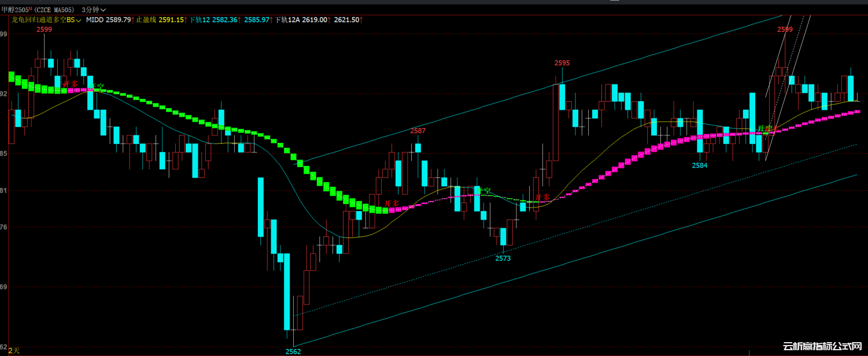This screenshot has width=868, height=356.
Task: Open the 3分钟 timeframe dropdown
Action: pos(94,10)
